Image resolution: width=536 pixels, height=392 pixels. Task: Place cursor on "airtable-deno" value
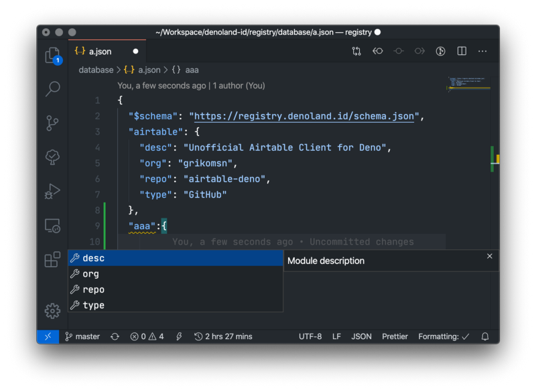[224, 179]
